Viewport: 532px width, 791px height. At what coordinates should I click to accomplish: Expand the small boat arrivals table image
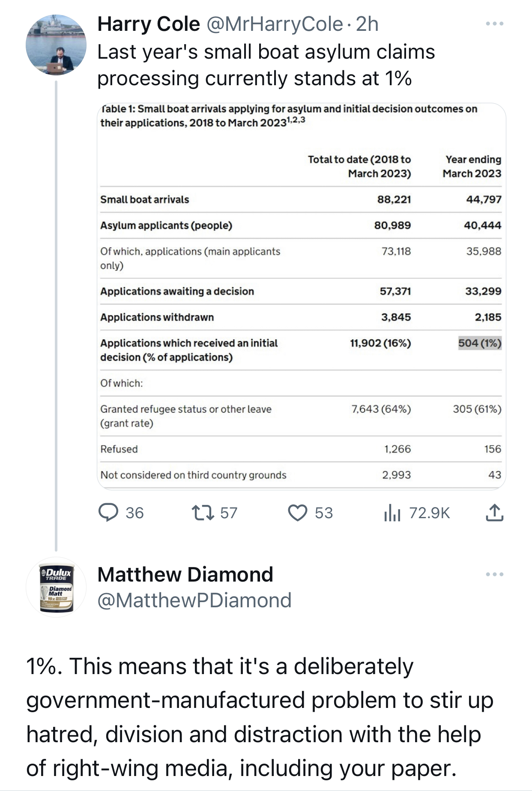coord(301,296)
